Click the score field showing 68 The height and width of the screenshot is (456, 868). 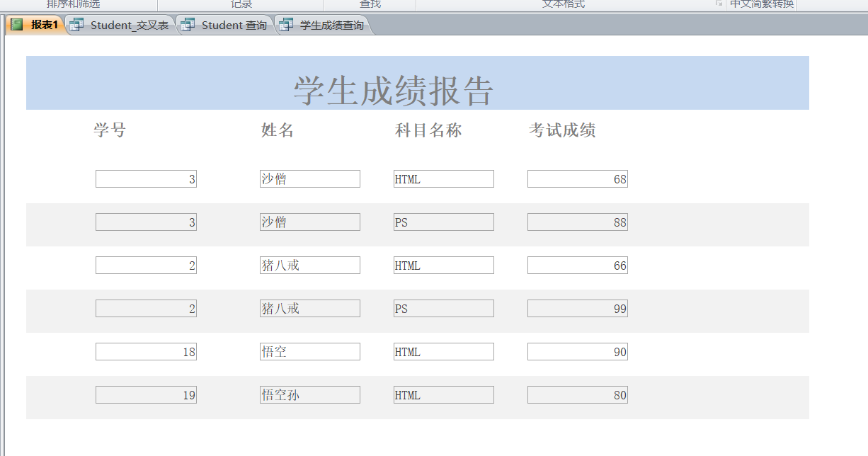tap(577, 179)
